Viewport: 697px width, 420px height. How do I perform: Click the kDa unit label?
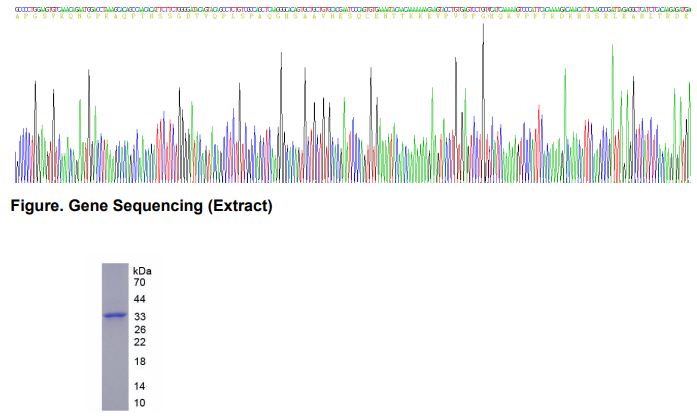142,271
